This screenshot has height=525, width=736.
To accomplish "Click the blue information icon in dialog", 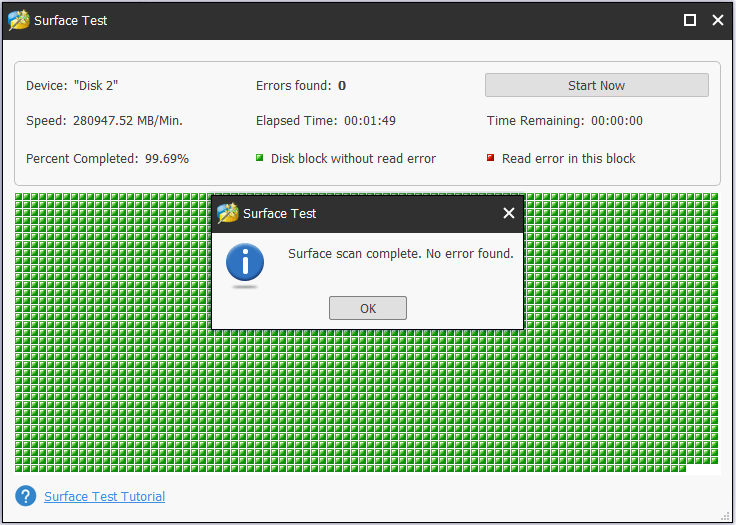I will pyautogui.click(x=245, y=262).
